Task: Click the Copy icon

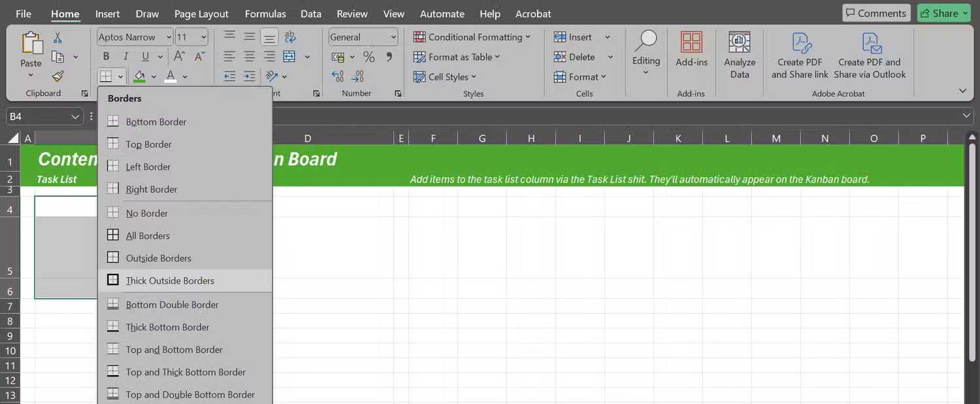Action: pos(57,57)
